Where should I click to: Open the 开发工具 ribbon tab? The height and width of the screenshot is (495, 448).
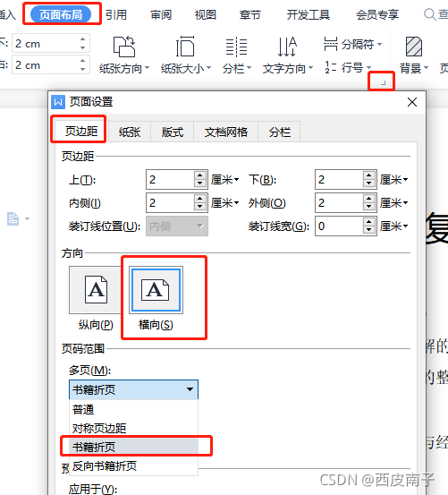click(308, 14)
